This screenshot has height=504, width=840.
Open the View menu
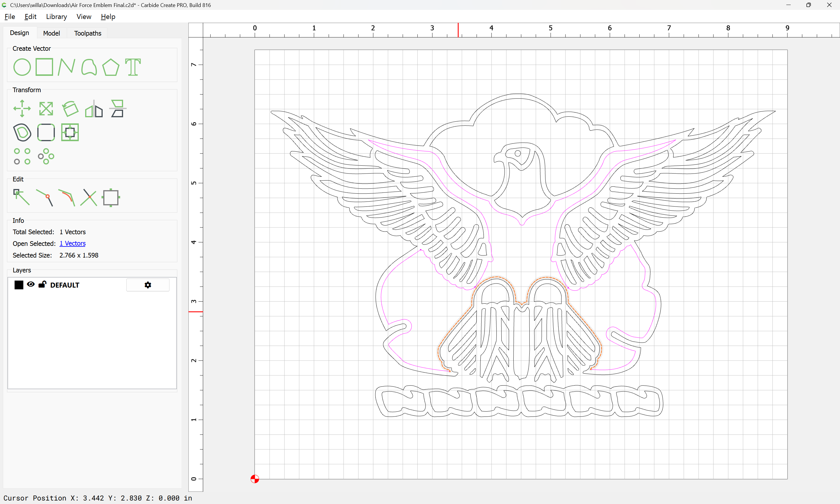pyautogui.click(x=84, y=17)
